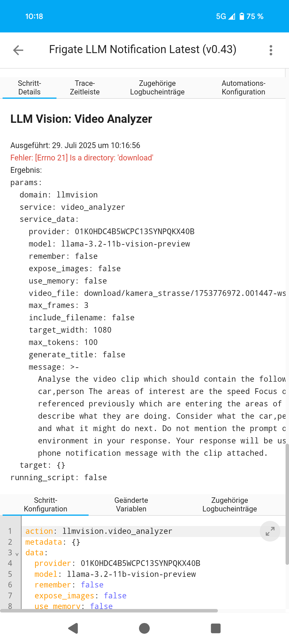Open upper Zugehörige Logbucheinträge tab

pos(157,88)
